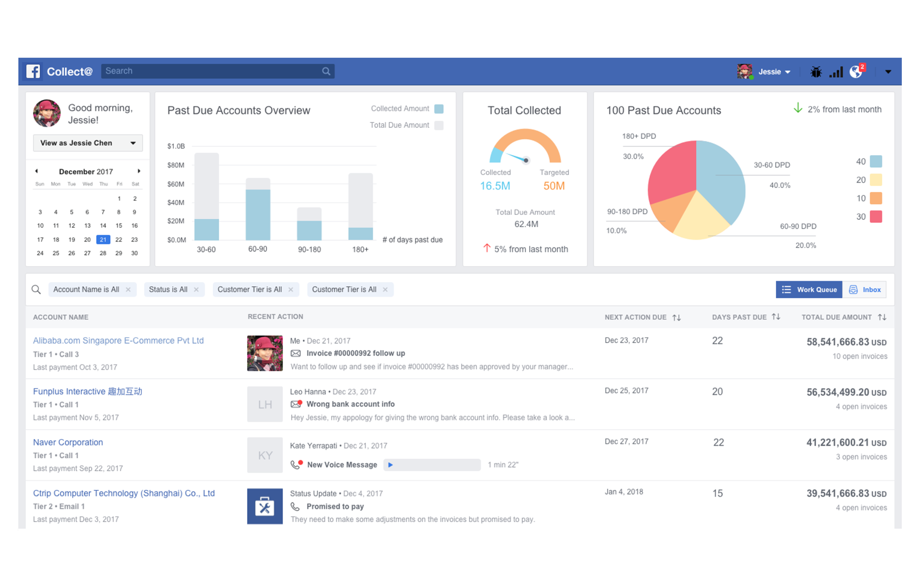Open the Funplus Interactive account
920x588 pixels.
(x=88, y=391)
